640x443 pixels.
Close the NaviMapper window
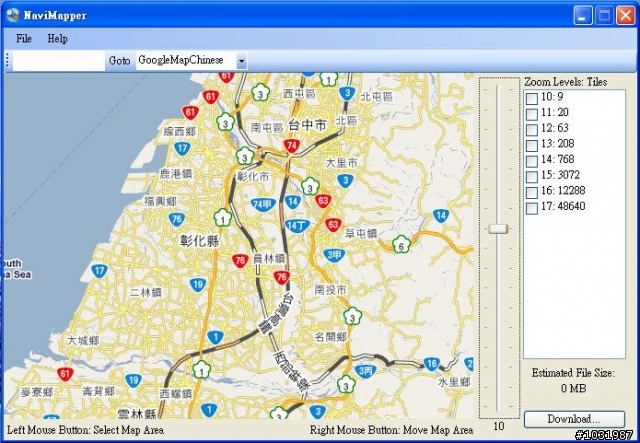[x=625, y=16]
